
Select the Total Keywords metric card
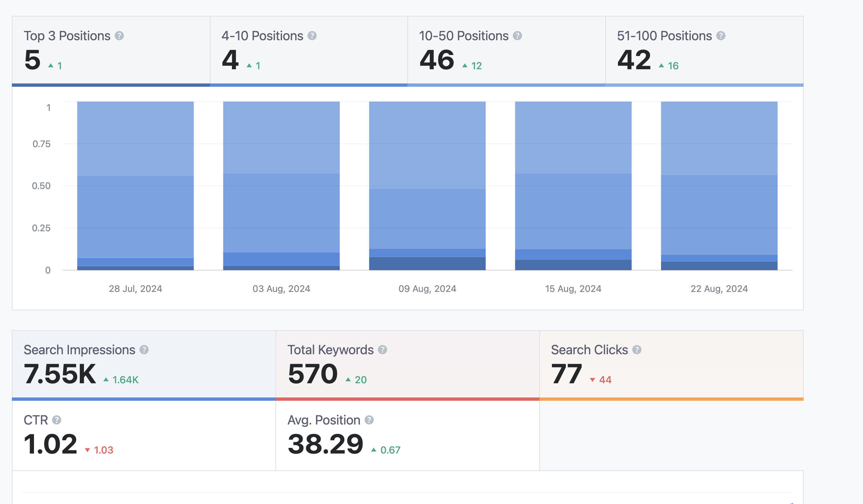(x=407, y=365)
